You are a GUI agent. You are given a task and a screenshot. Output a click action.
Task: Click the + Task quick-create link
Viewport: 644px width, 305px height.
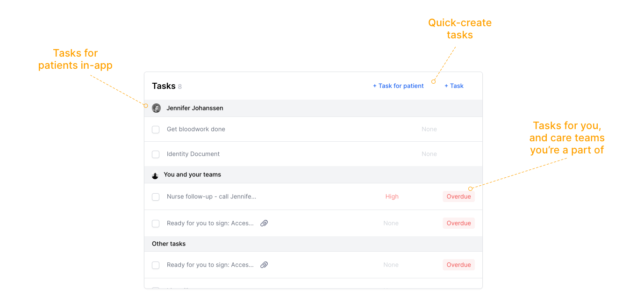454,86
